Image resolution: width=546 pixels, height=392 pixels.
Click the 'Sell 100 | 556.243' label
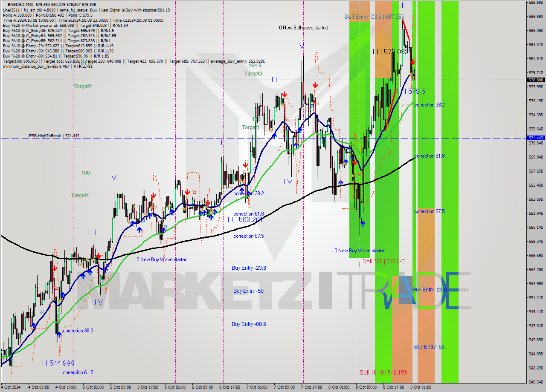point(384,261)
